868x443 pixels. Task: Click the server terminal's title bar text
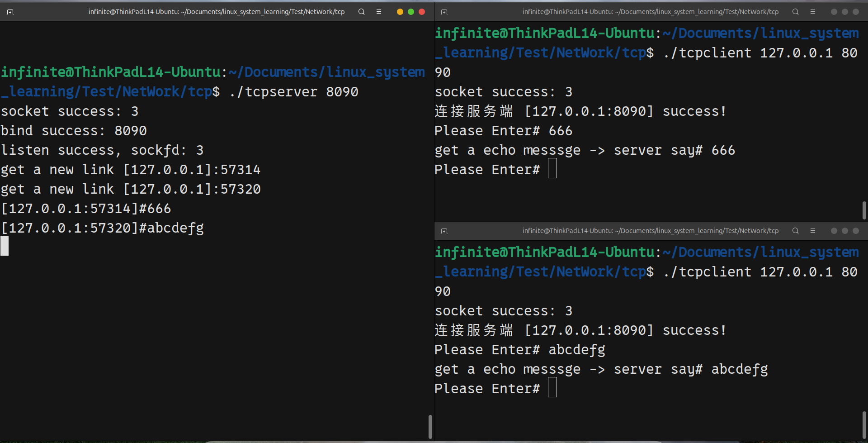(217, 12)
